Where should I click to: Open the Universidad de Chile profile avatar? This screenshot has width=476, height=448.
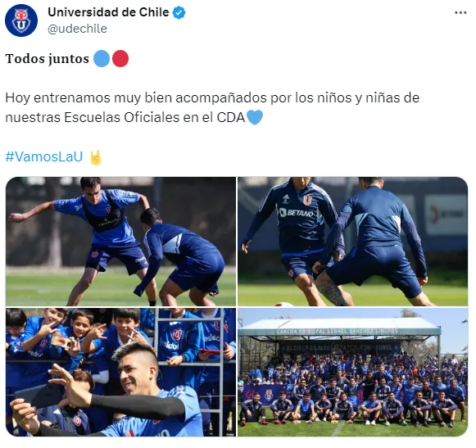pyautogui.click(x=21, y=20)
